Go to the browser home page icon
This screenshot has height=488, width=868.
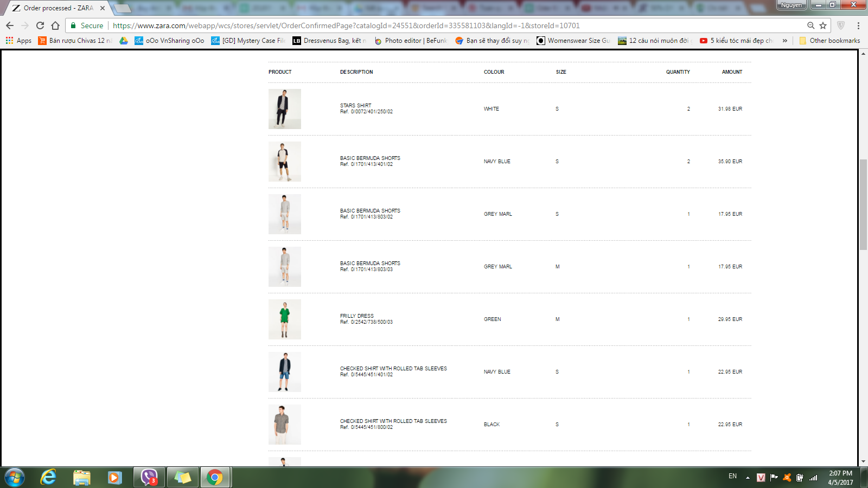pos(55,25)
